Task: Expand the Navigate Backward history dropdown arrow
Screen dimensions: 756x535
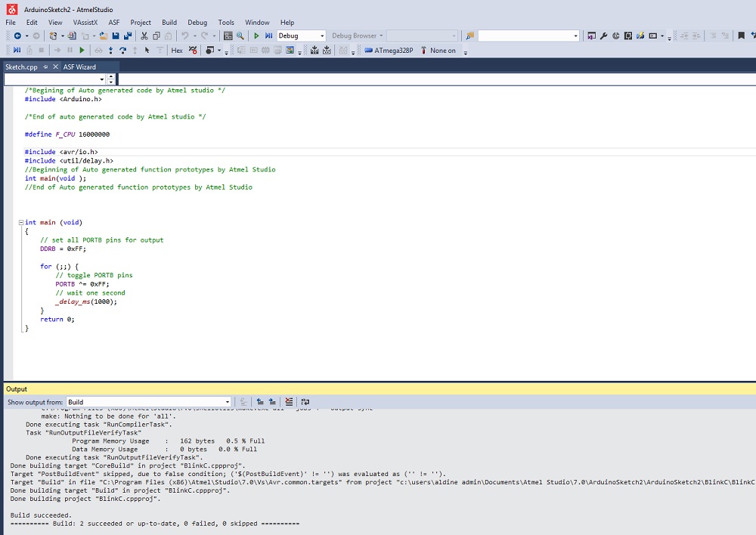Action: pyautogui.click(x=26, y=36)
